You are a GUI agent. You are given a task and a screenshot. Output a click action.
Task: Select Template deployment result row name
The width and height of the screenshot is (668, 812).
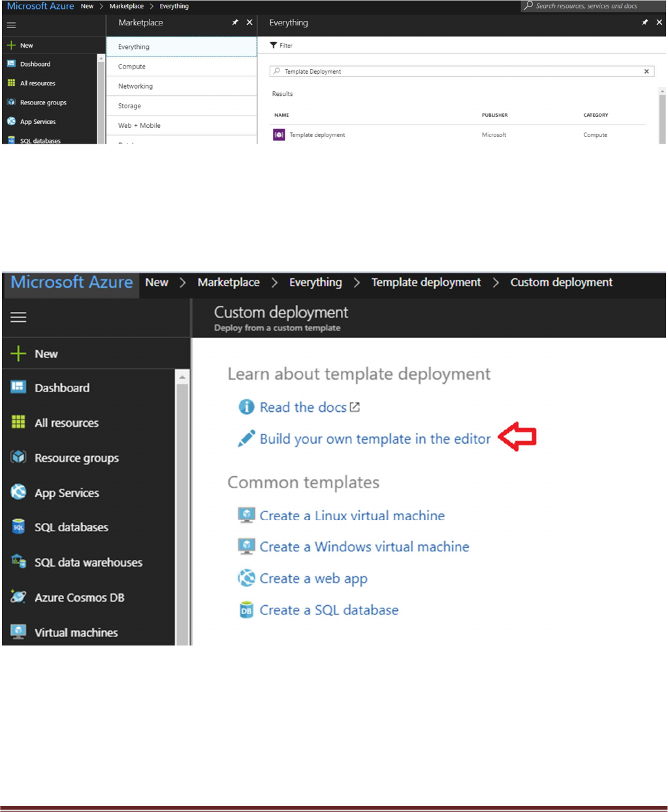click(x=317, y=135)
